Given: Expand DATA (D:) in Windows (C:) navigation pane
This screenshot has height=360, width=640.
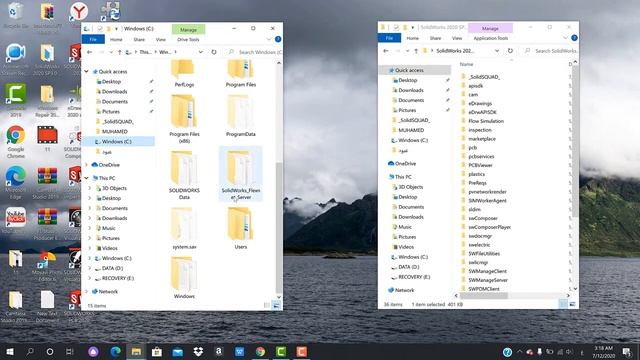Looking at the screenshot, I should 90,268.
